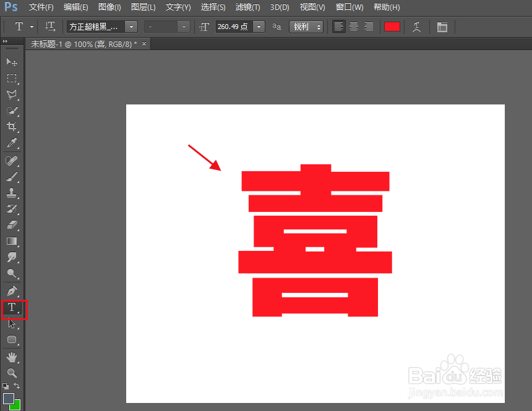532x411 pixels.
Task: Open the 编辑(E) menu
Action: click(75, 7)
